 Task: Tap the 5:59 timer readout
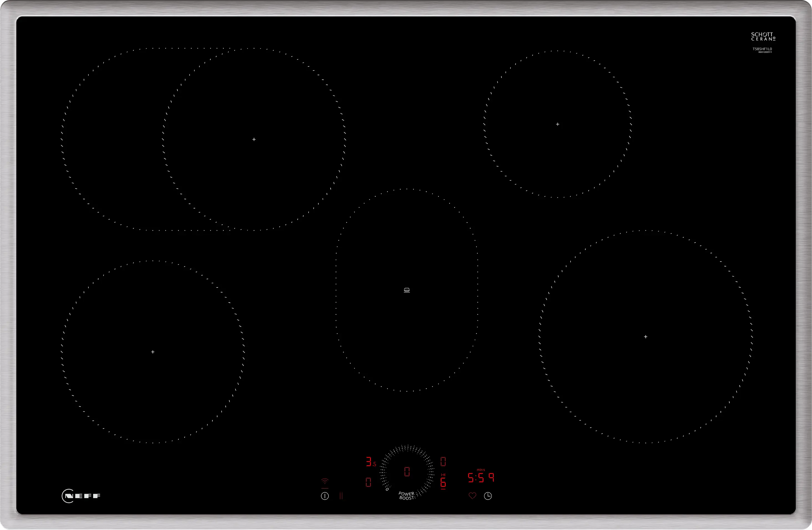(x=481, y=478)
